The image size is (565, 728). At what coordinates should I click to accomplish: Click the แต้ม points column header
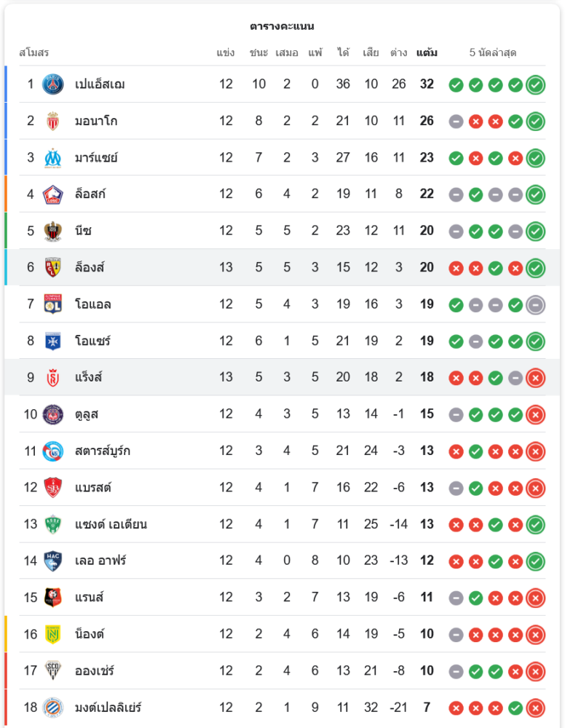click(x=427, y=52)
